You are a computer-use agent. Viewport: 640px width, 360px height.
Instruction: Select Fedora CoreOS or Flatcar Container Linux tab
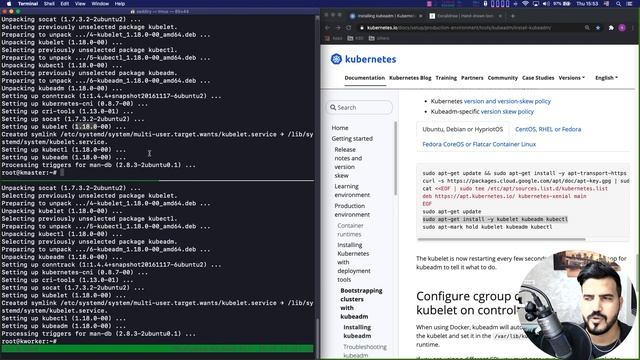coord(479,144)
